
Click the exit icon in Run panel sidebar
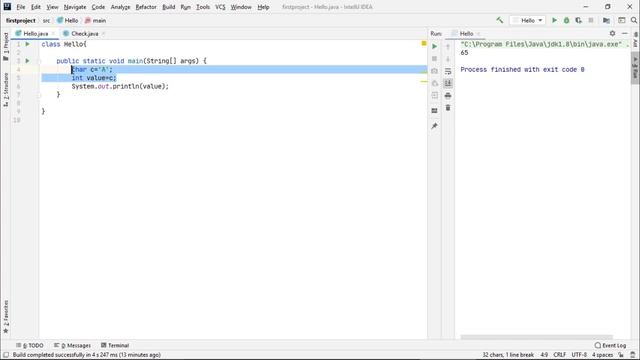tap(434, 96)
